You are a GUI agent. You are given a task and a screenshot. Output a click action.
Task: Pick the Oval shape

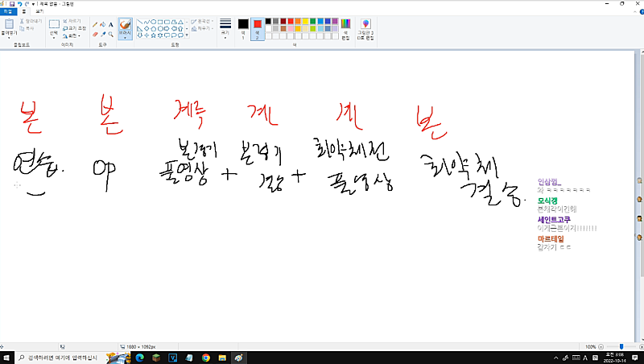(x=154, y=23)
